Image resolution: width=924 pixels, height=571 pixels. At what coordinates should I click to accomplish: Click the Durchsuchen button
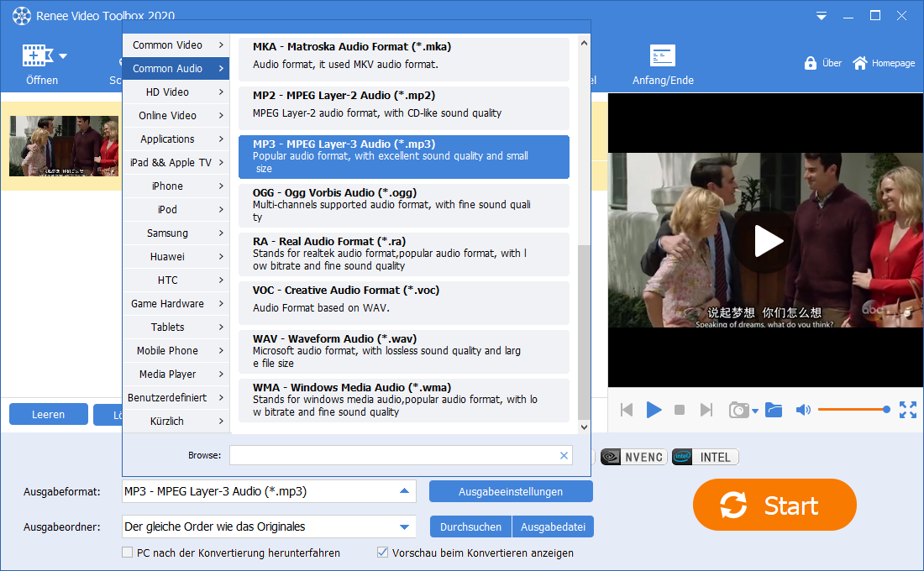click(471, 526)
